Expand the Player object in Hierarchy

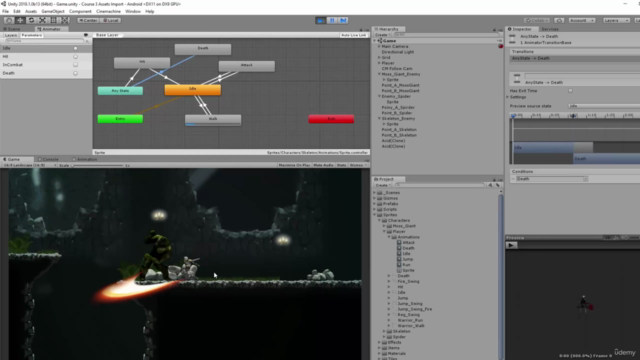click(x=379, y=63)
